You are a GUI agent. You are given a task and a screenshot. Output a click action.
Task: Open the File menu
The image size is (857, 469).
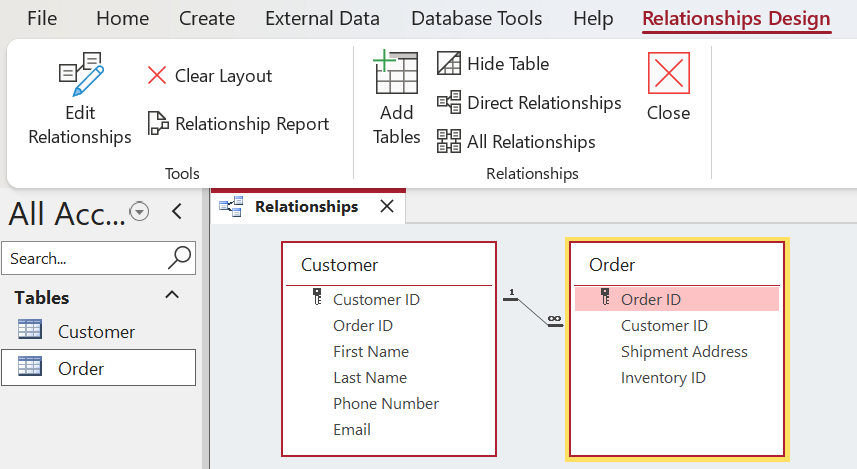(42, 19)
